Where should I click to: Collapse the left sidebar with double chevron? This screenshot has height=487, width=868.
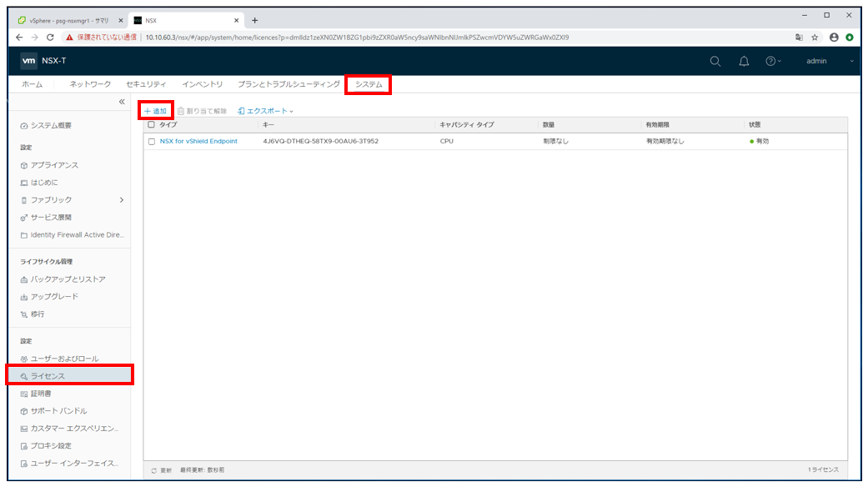pos(122,102)
